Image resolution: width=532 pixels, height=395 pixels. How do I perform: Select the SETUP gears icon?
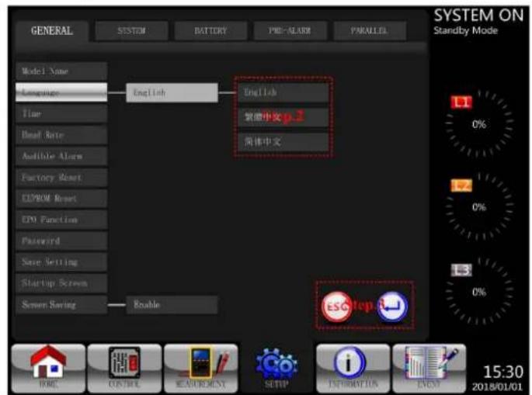[276, 368]
